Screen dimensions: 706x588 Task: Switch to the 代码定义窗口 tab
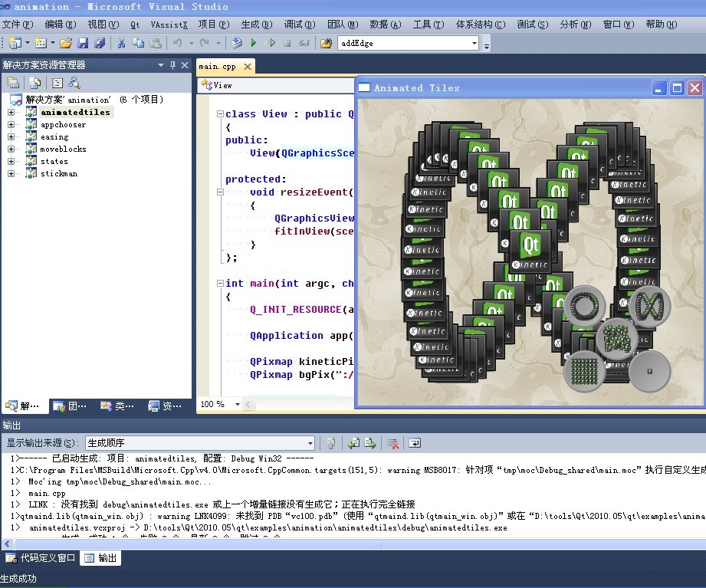click(x=41, y=558)
